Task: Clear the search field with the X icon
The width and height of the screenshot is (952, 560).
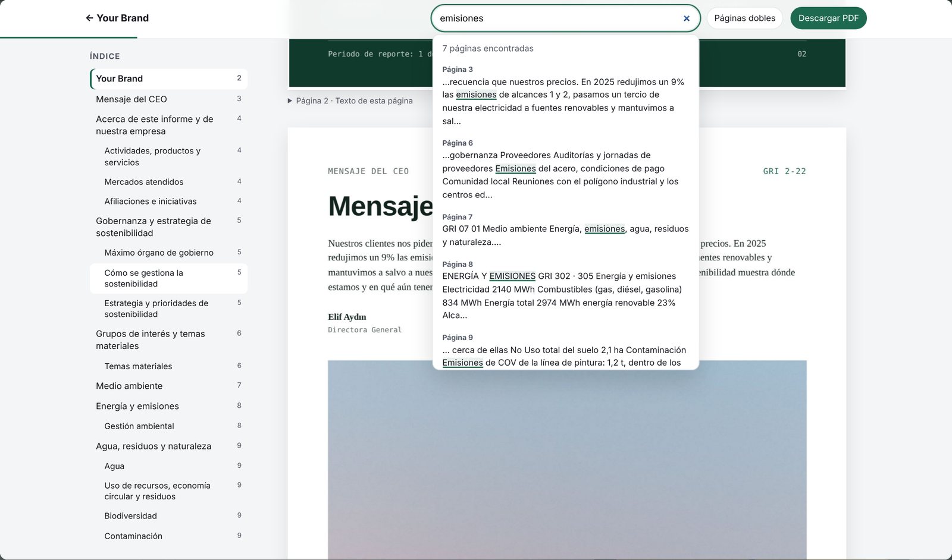Action: click(687, 18)
